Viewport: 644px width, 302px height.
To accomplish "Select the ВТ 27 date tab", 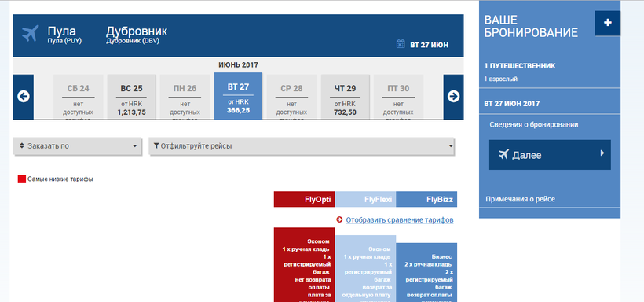I will point(238,96).
